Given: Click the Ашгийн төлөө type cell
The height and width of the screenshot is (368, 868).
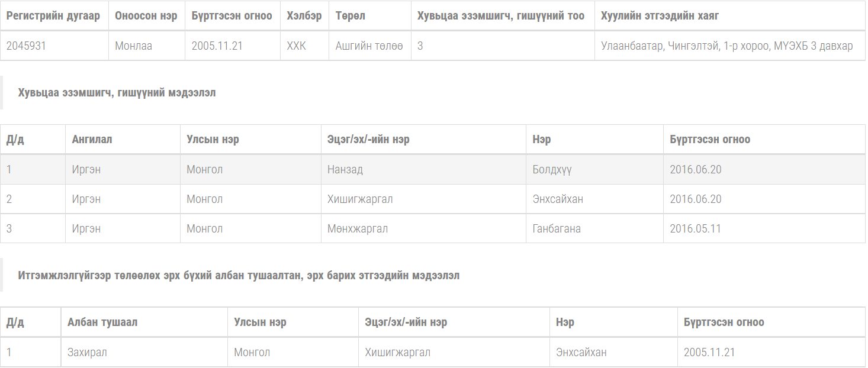Looking at the screenshot, I should point(369,46).
